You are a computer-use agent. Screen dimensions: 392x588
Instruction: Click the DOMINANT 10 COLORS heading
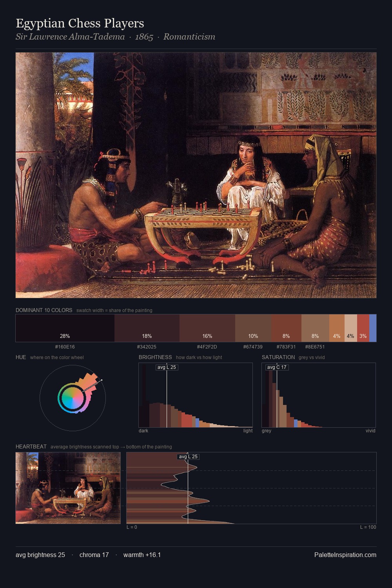tap(44, 310)
